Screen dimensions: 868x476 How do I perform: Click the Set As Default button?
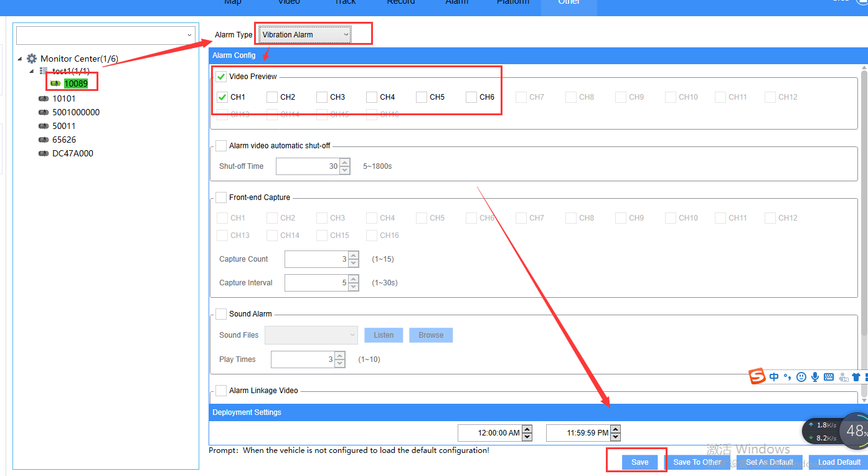pyautogui.click(x=770, y=462)
